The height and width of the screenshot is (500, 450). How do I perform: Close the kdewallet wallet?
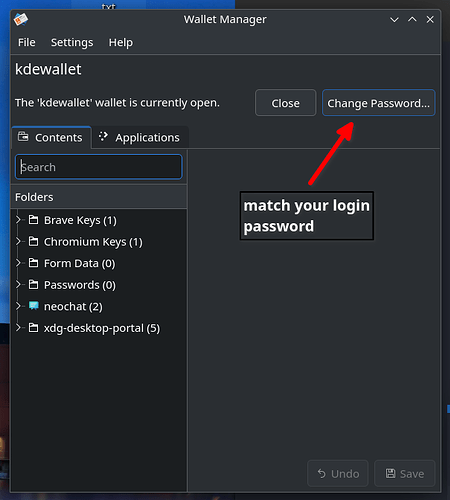[x=285, y=103]
